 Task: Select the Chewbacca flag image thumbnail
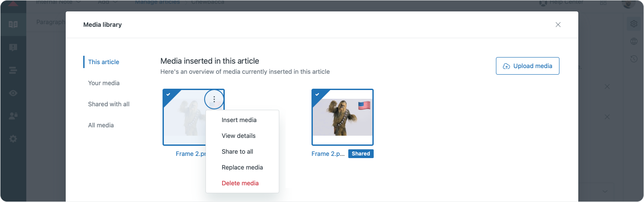(x=343, y=117)
